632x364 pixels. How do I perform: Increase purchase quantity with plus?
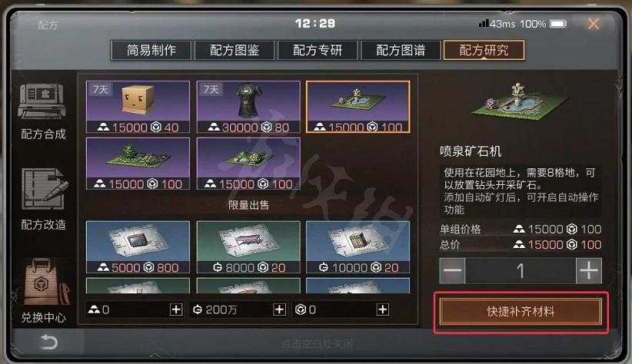coord(589,270)
